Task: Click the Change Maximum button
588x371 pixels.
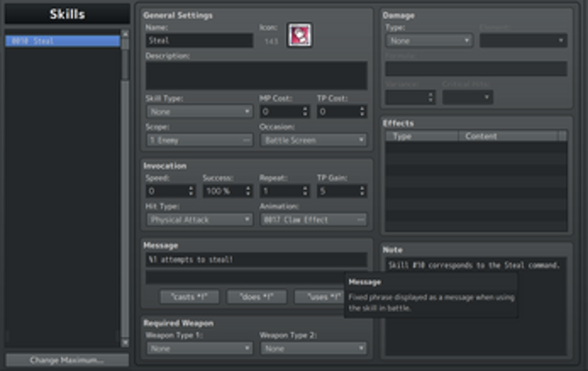Action: (67, 360)
